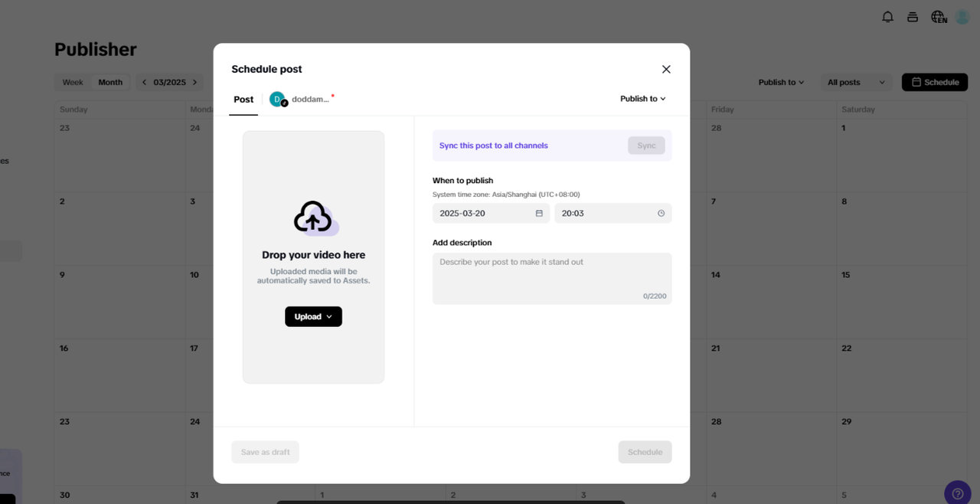Click Save as draft
The width and height of the screenshot is (980, 504).
[x=265, y=452]
